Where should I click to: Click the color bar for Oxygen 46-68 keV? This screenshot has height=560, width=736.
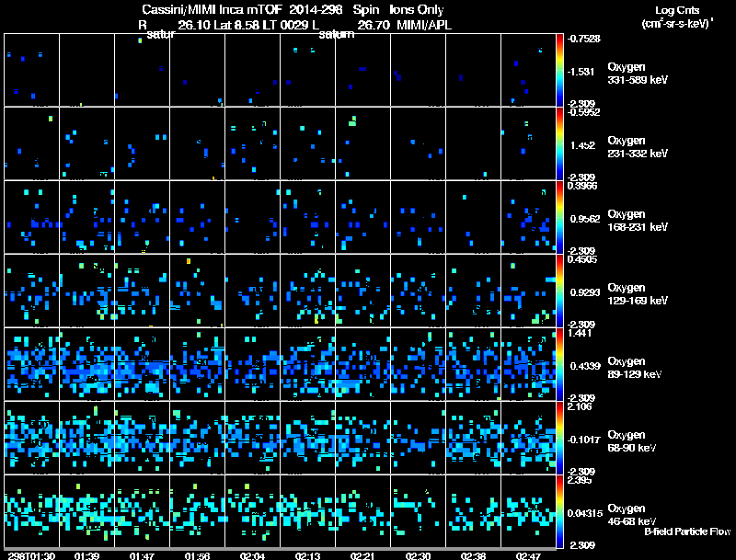click(560, 512)
